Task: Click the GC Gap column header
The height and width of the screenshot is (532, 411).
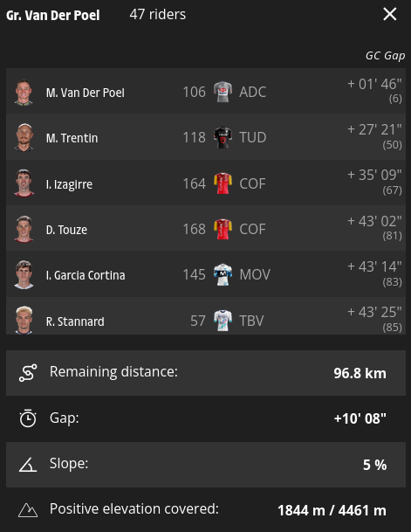Action: coord(385,56)
